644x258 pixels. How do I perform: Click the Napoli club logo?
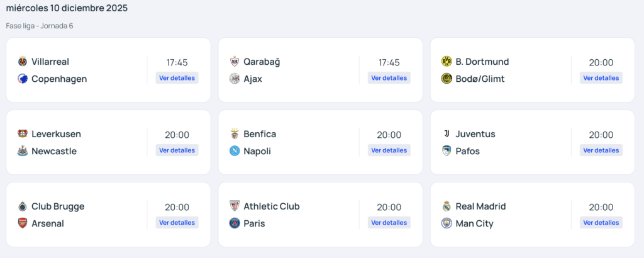click(235, 151)
